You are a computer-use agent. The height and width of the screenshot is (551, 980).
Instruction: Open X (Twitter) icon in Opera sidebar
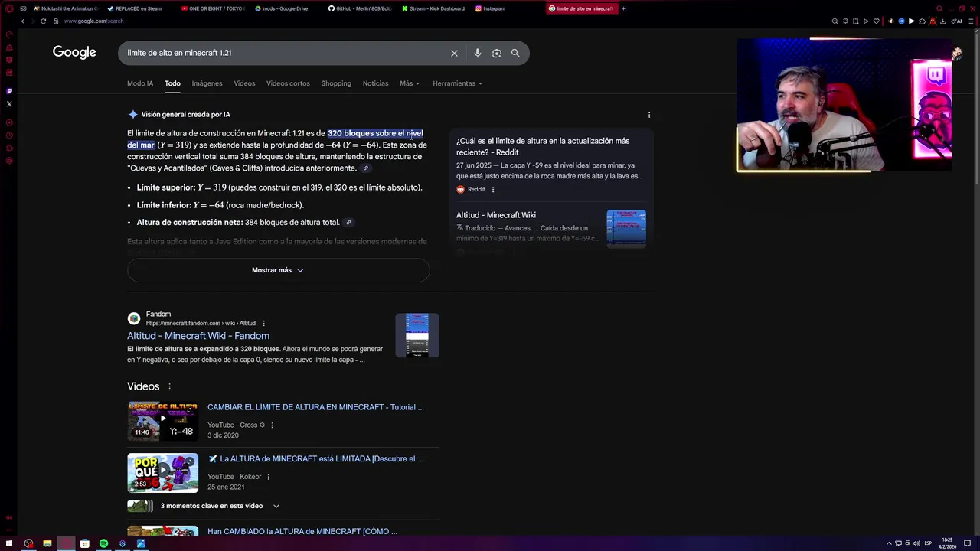(x=9, y=103)
